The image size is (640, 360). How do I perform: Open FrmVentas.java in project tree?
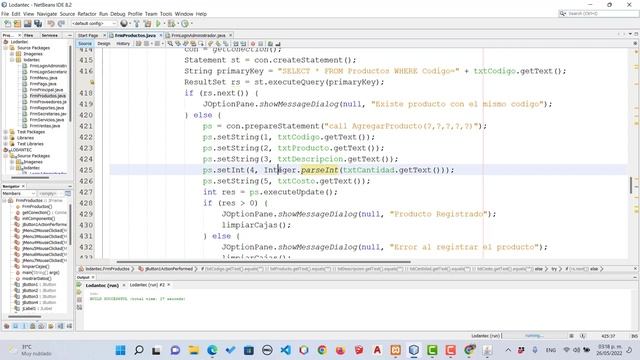[44, 126]
